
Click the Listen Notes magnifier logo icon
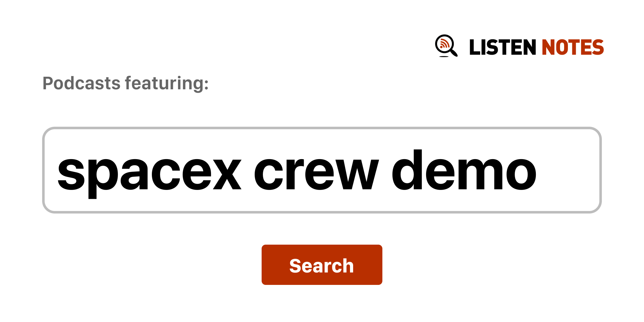[446, 46]
